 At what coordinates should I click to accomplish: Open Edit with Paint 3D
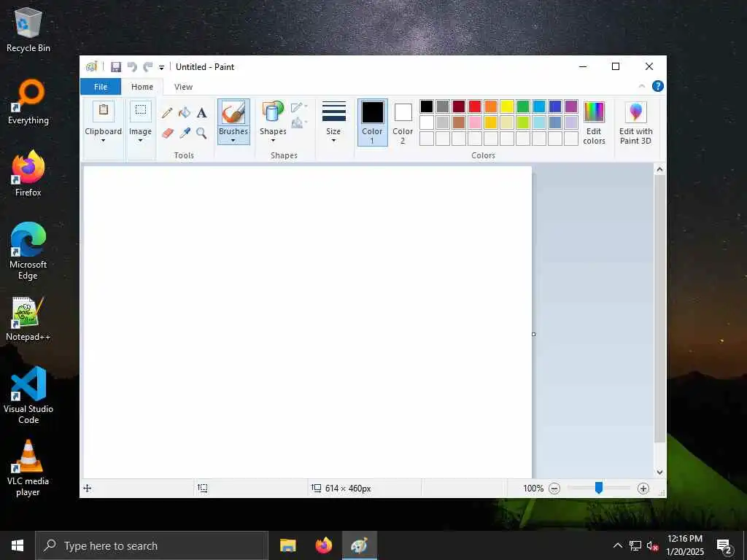coord(636,122)
